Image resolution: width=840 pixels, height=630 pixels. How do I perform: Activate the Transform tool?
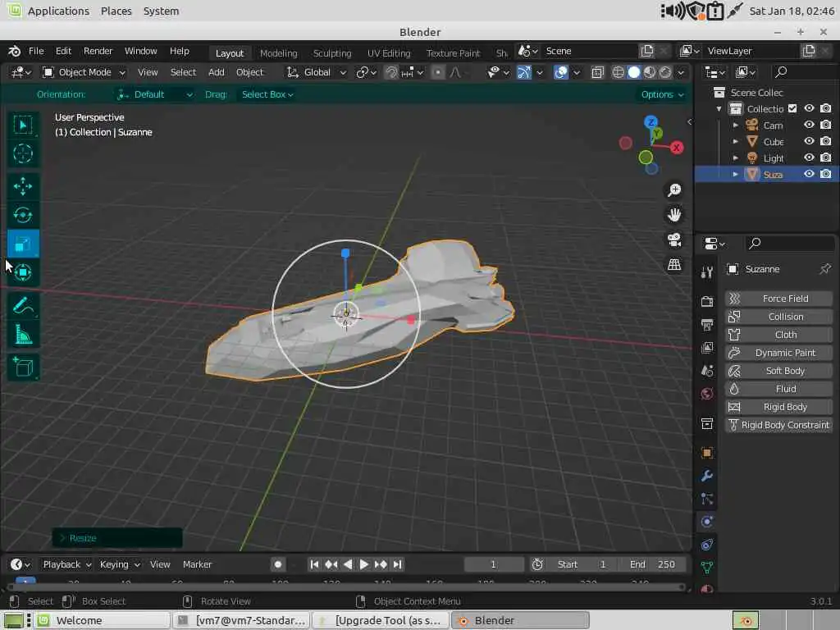point(22,272)
